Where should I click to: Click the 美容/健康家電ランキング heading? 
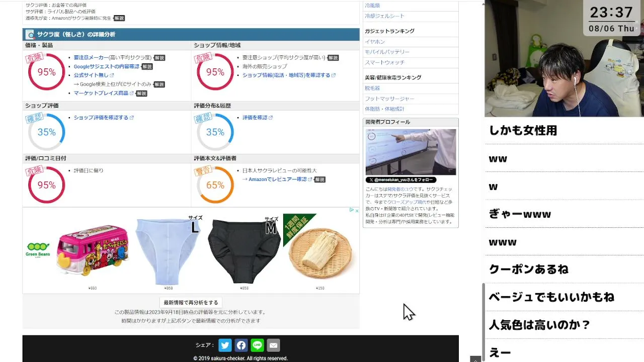tap(393, 77)
